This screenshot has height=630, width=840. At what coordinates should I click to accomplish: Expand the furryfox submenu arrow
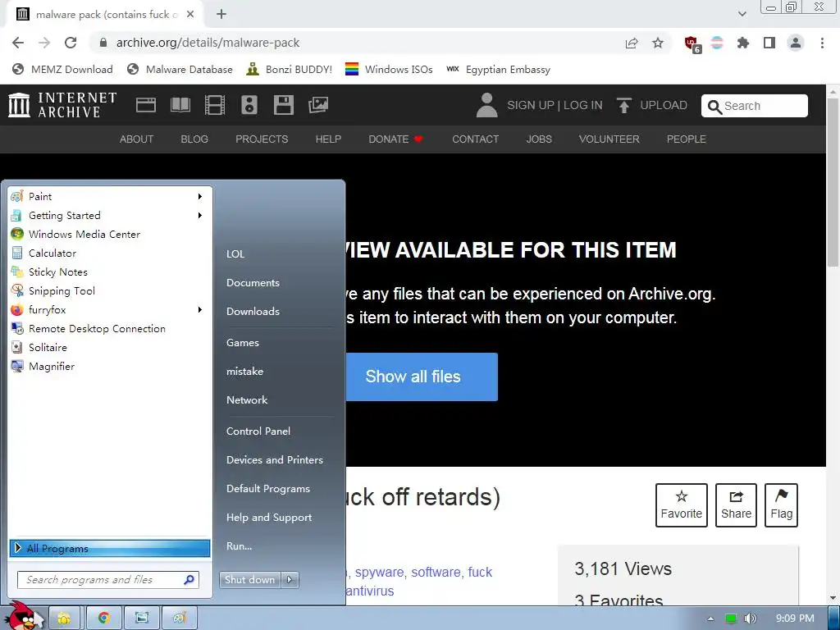click(200, 309)
